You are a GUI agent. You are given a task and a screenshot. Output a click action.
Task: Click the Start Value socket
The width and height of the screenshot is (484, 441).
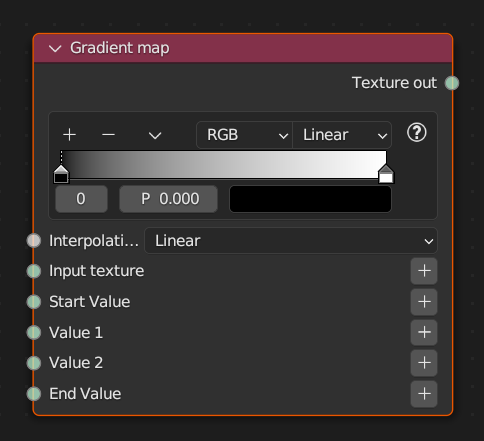(x=34, y=302)
